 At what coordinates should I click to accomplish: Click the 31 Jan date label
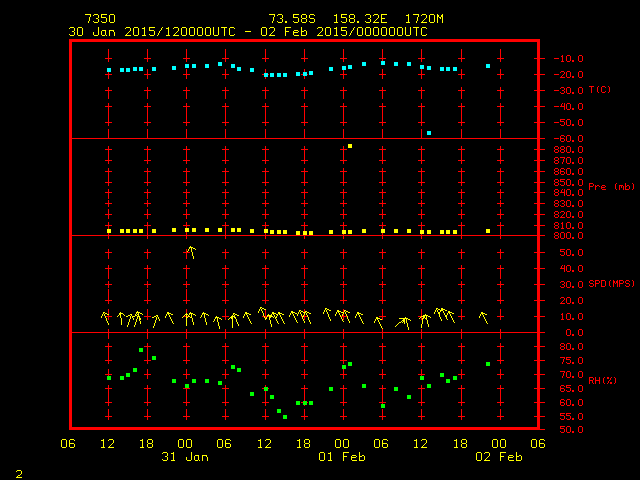pos(185,457)
